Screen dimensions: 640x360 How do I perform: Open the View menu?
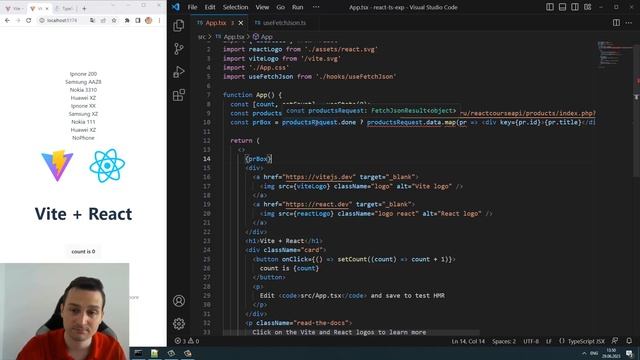click(x=262, y=7)
